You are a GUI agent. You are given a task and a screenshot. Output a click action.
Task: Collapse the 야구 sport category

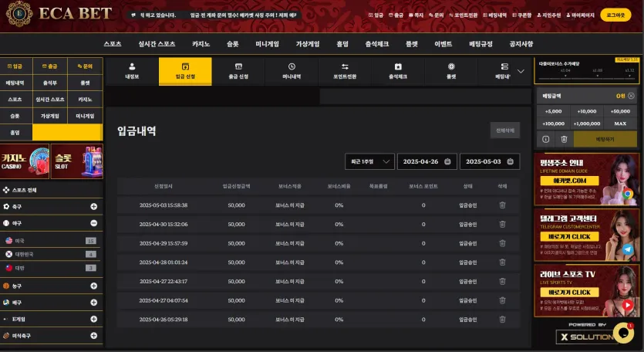tap(93, 223)
